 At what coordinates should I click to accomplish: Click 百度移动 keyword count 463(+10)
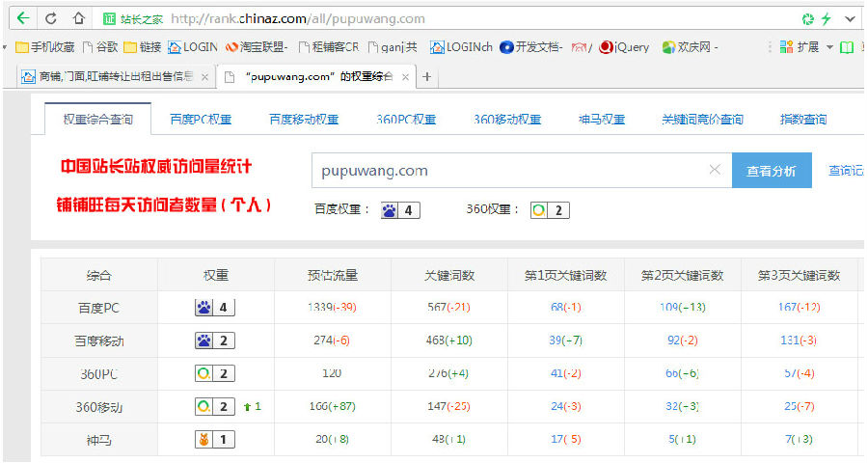[x=448, y=340]
